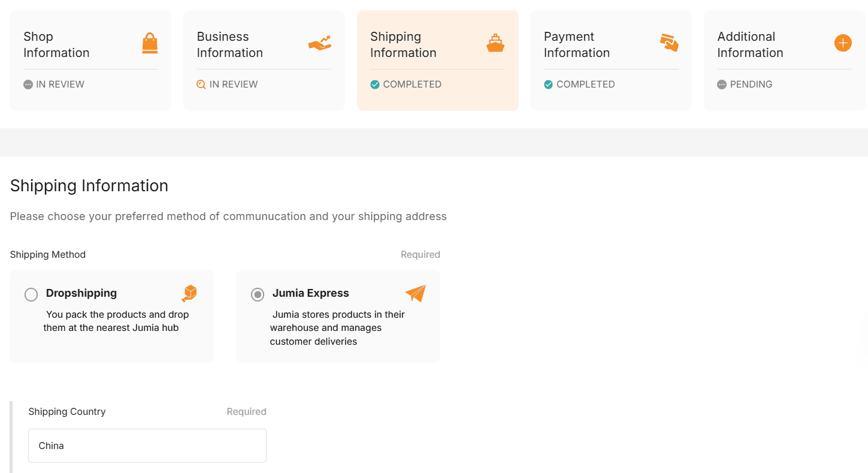Click the Dropshipping option card description
The image size is (868, 473).
click(116, 321)
